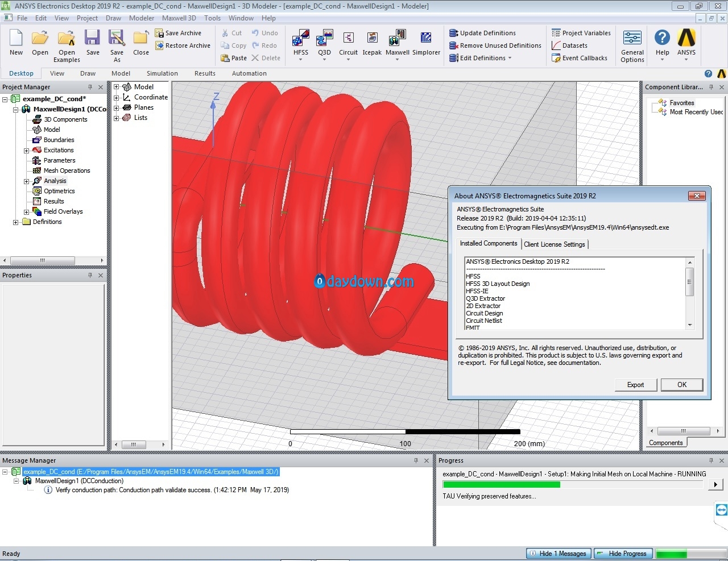Screen dimensions: 728x561
Task: Insert an Icepak design icon
Action: click(372, 39)
